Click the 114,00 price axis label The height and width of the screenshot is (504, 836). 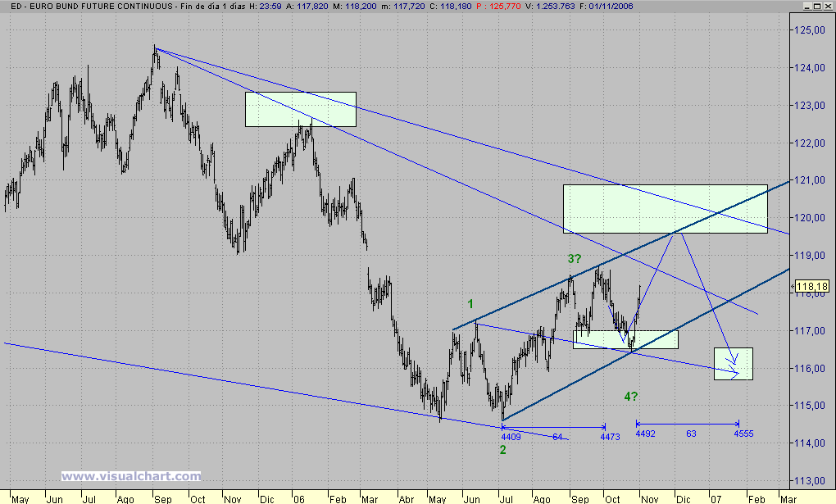coord(809,443)
